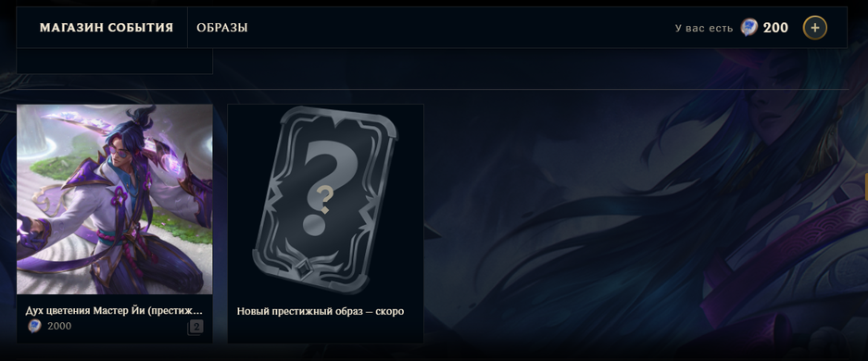Select the Новый престижный образ — скоро label

(321, 311)
